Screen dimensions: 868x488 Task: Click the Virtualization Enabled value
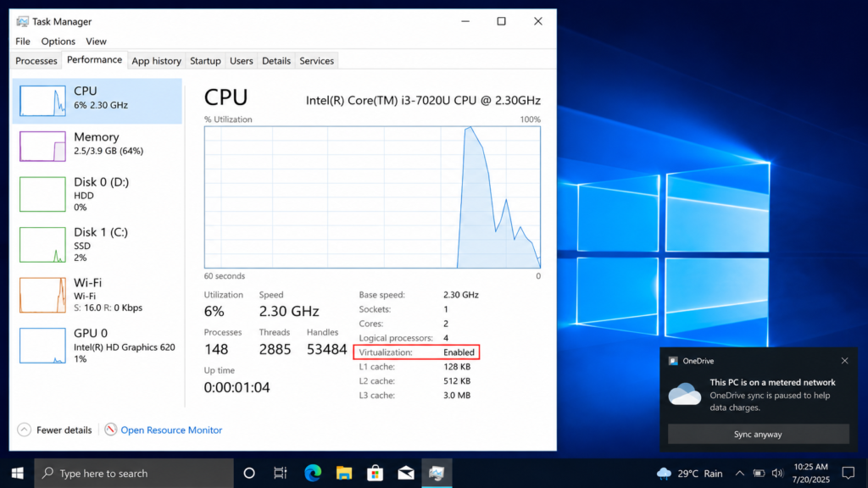click(x=459, y=352)
